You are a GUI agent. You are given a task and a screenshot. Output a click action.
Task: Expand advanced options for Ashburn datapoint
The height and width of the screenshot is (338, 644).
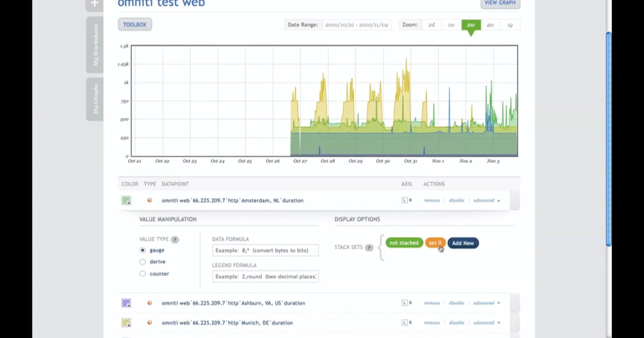click(x=487, y=303)
